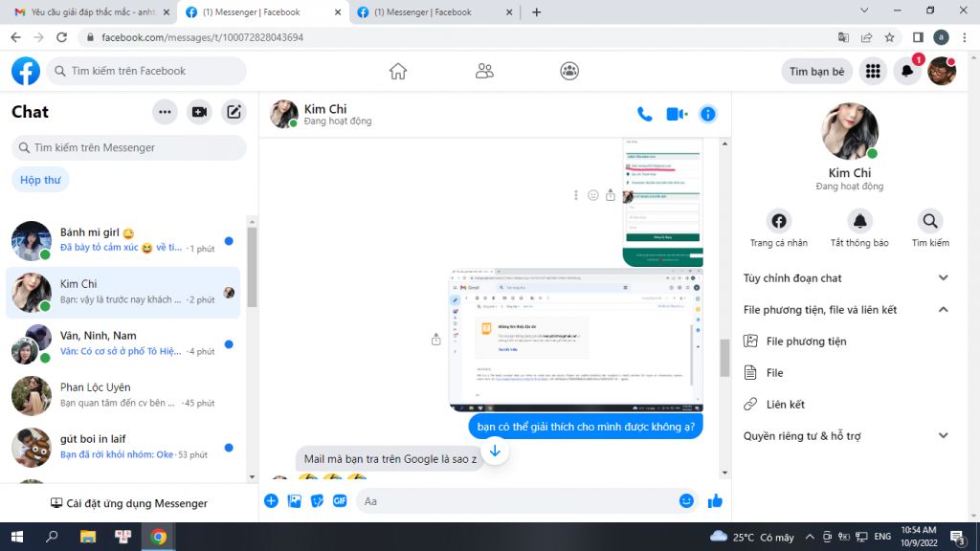
Task: Open Facebook notifications bell
Action: click(907, 71)
